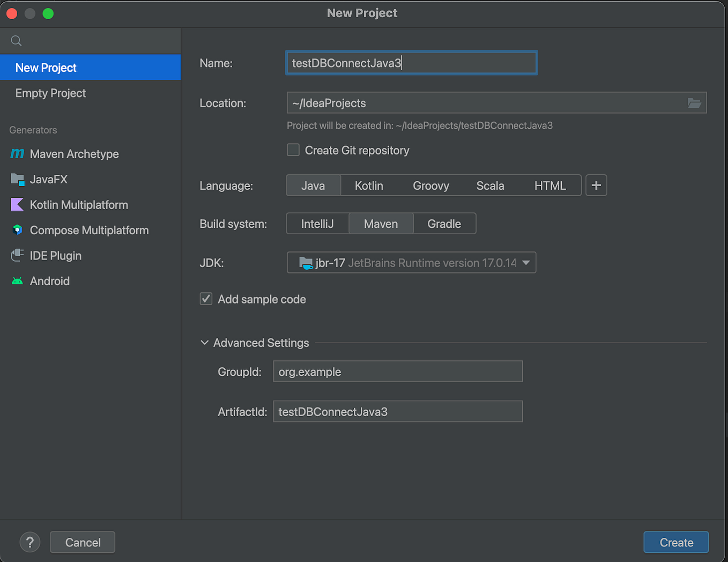Collapse the Advanced Settings section
The image size is (728, 562).
coord(204,342)
